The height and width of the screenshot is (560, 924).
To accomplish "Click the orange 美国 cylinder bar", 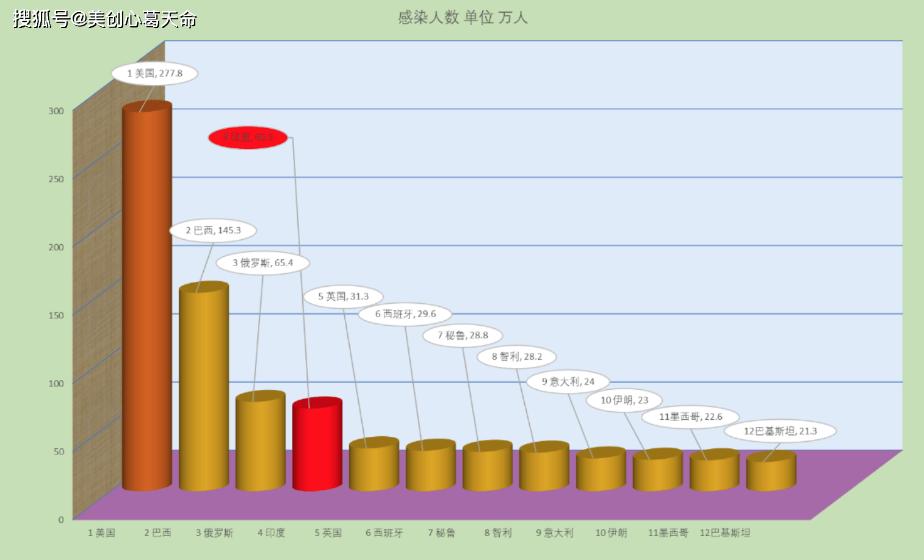I will click(x=147, y=296).
